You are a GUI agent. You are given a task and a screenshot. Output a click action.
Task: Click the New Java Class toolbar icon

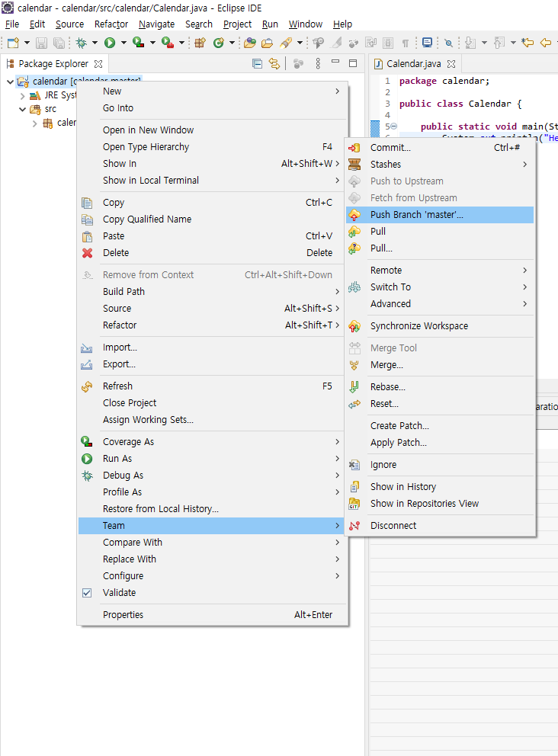(219, 43)
